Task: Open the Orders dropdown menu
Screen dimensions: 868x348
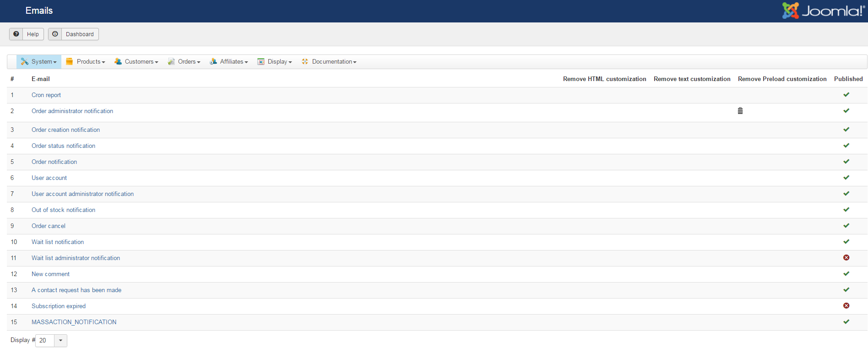Action: (184, 61)
